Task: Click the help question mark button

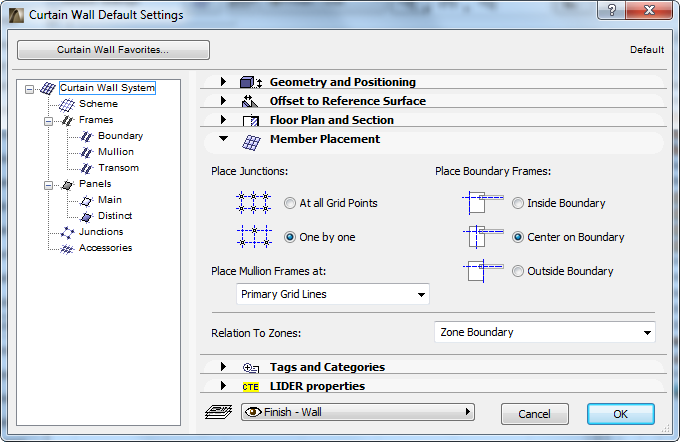Action: point(611,10)
